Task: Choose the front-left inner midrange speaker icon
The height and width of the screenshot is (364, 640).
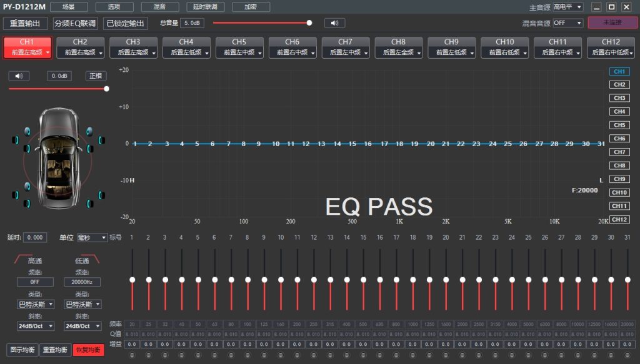Action: [27, 149]
